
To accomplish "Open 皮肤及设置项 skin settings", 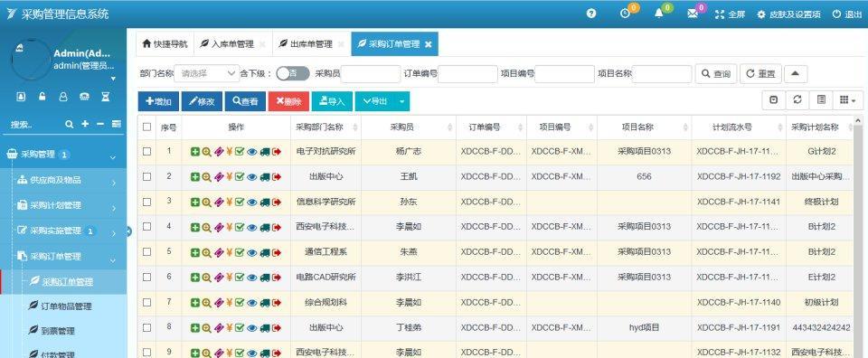I will [788, 15].
